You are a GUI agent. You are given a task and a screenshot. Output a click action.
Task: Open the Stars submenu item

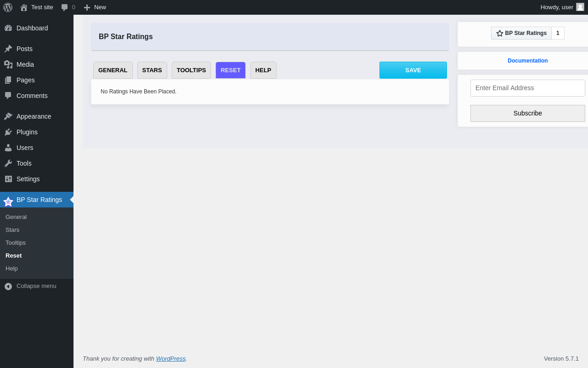coord(12,230)
